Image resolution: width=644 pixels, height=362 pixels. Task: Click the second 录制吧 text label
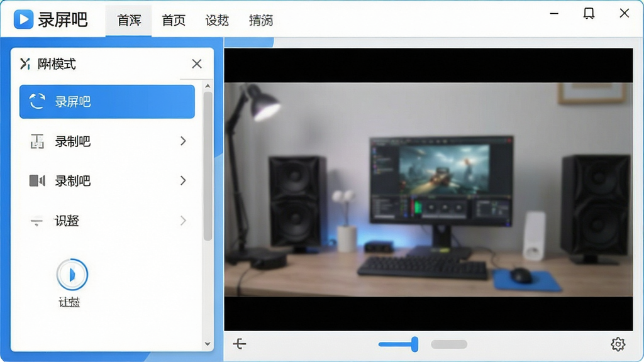point(73,181)
